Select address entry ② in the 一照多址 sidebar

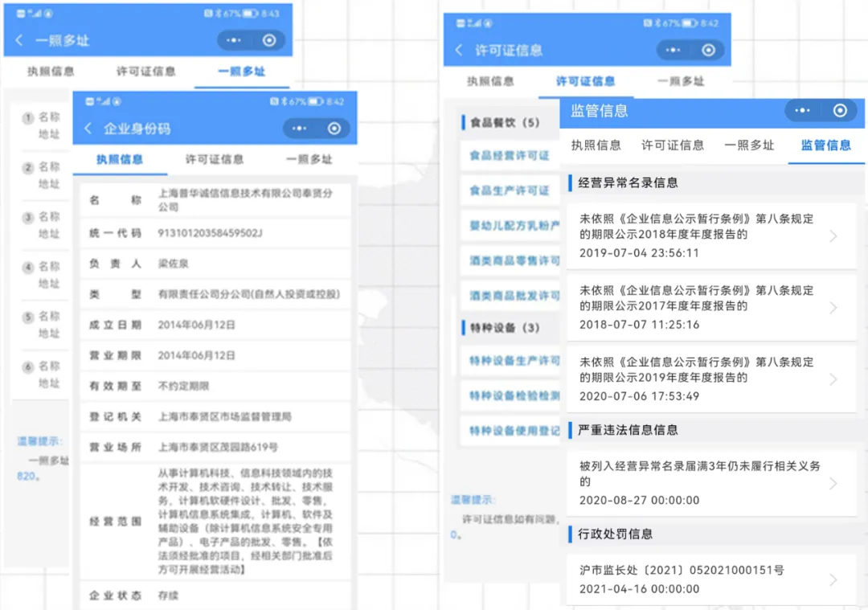[x=40, y=175]
